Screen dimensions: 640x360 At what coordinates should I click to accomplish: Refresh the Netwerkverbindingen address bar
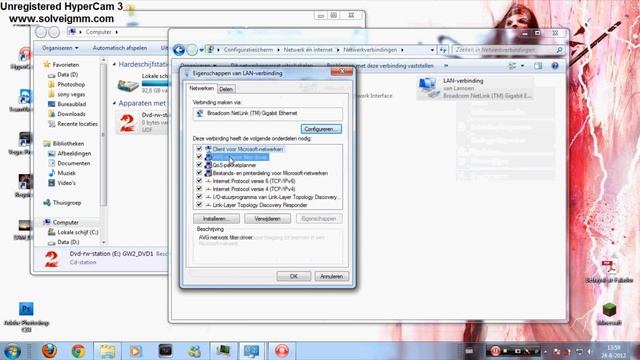click(x=443, y=50)
